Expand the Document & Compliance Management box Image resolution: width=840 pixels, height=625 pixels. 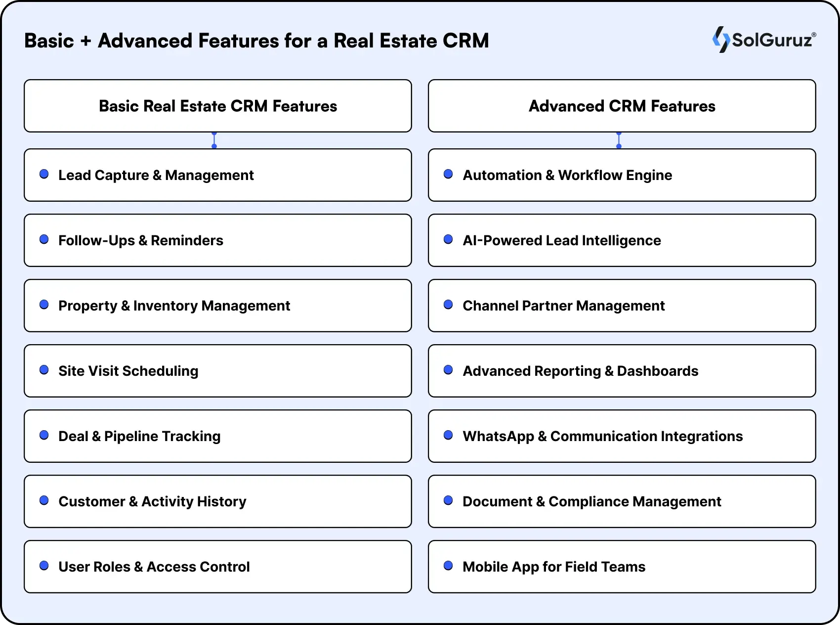[x=622, y=501]
